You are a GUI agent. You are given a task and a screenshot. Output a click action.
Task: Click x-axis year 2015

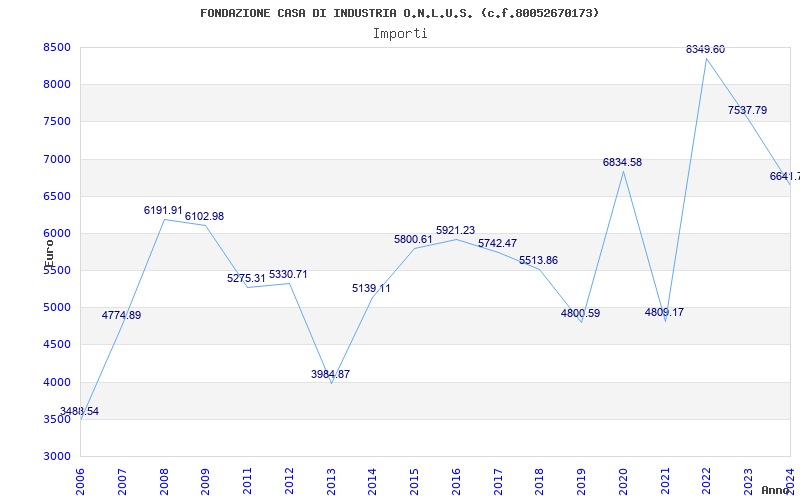pyautogui.click(x=414, y=481)
